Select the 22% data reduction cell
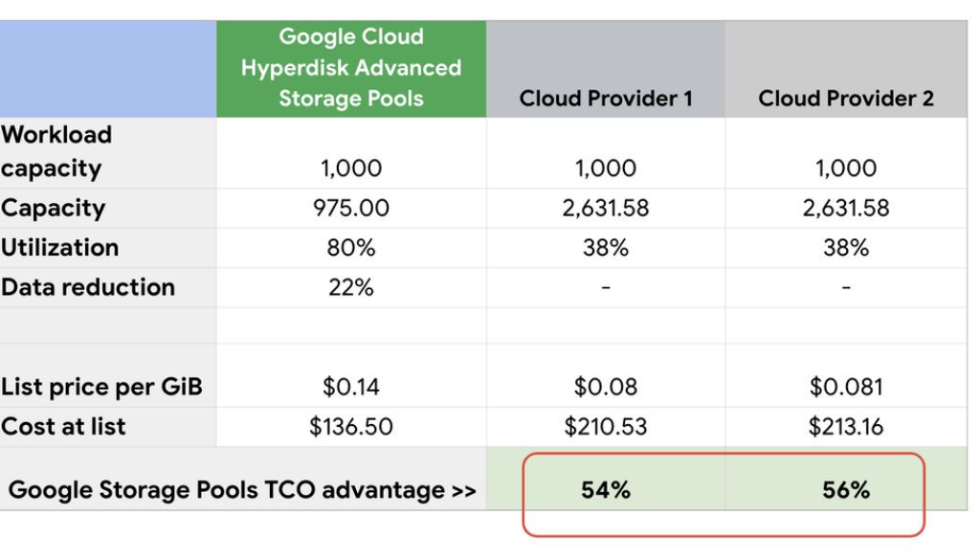 pos(351,287)
